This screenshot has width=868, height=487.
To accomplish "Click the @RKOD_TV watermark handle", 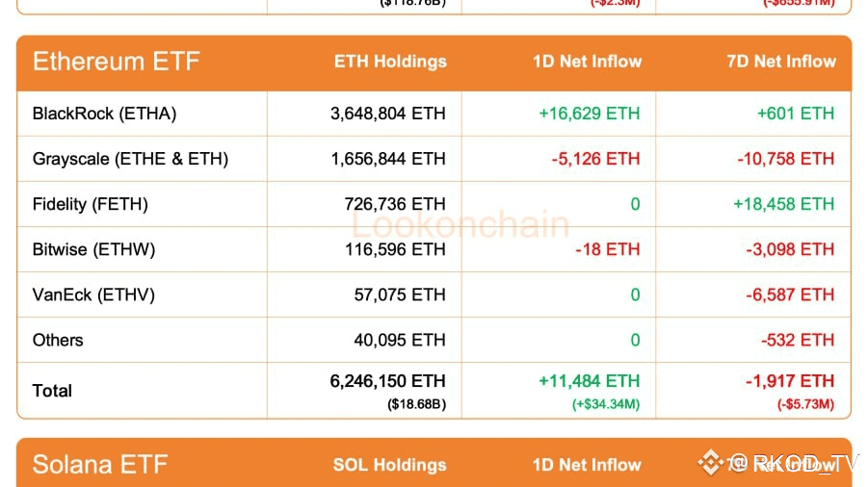I will click(795, 463).
